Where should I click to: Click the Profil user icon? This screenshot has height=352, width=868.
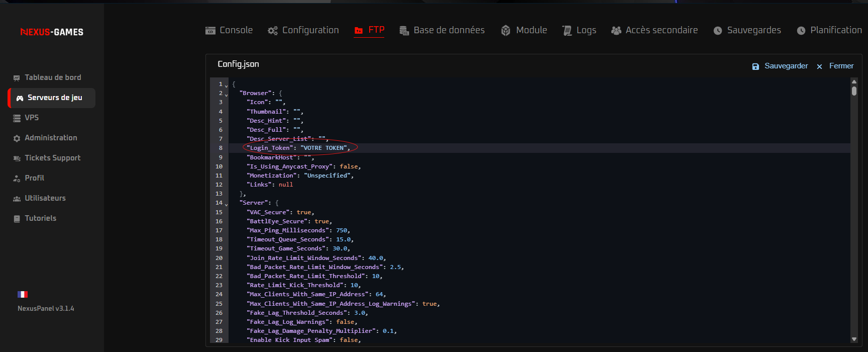point(17,179)
